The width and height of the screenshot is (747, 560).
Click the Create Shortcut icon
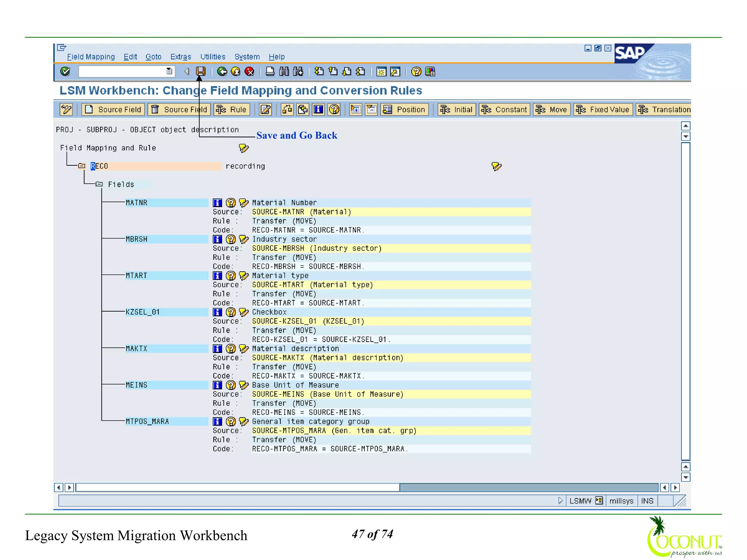395,71
